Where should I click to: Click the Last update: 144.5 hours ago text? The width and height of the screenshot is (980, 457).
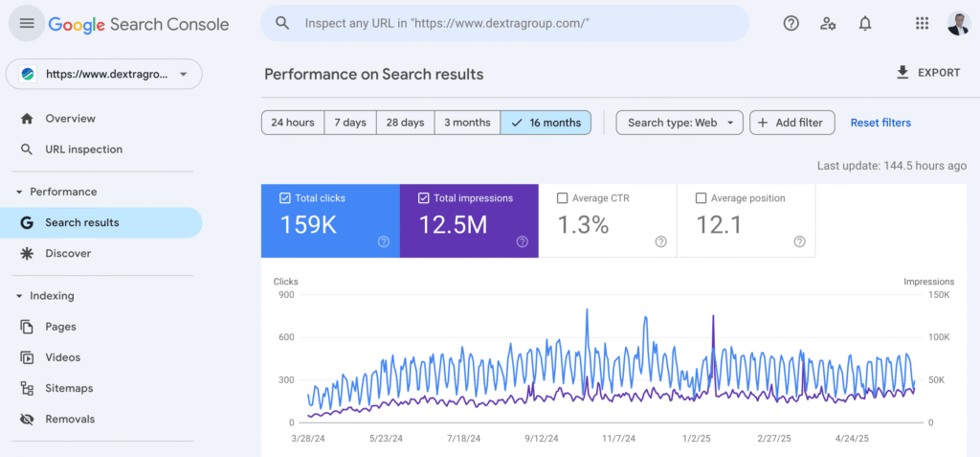pos(892,166)
